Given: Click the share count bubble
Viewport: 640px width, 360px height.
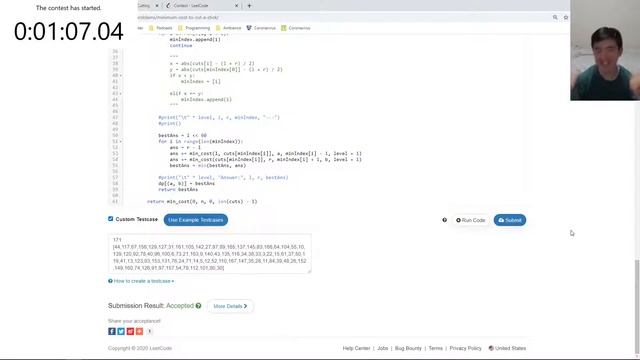Looking at the screenshot, I should [x=149, y=331].
